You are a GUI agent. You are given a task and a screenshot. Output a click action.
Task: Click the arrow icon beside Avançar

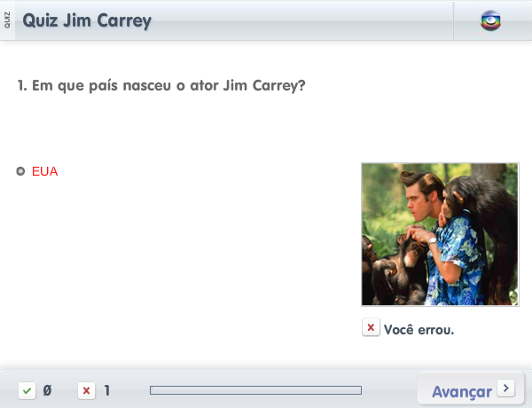pos(506,388)
